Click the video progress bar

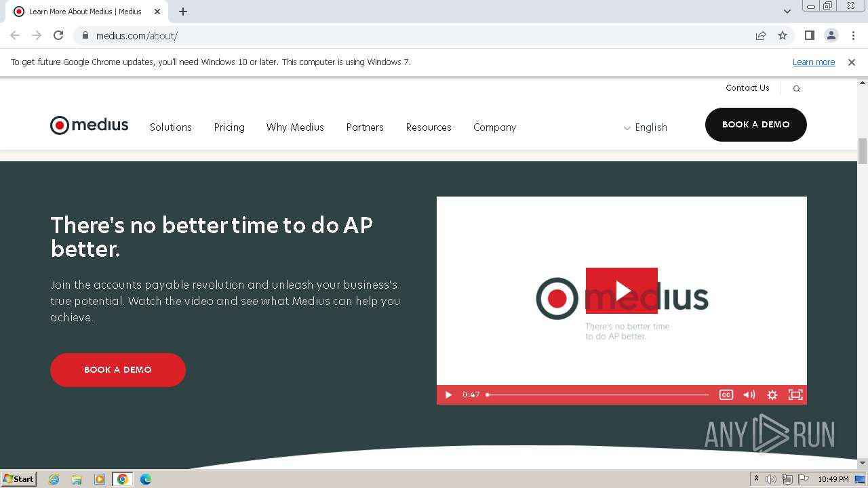pyautogui.click(x=597, y=394)
